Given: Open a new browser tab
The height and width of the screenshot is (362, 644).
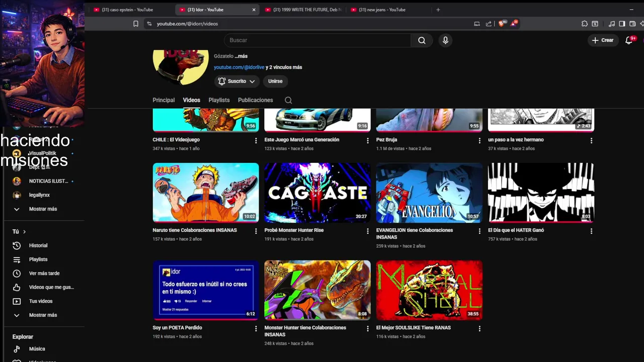Looking at the screenshot, I should click(x=438, y=10).
